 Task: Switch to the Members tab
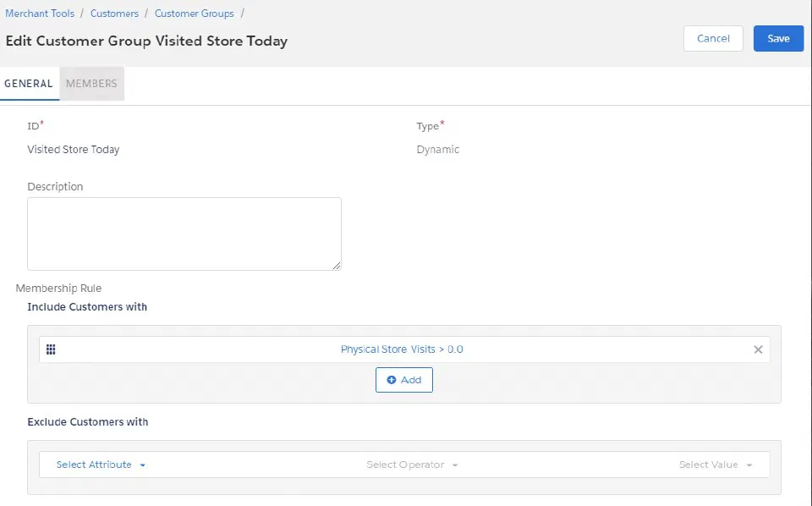tap(91, 84)
